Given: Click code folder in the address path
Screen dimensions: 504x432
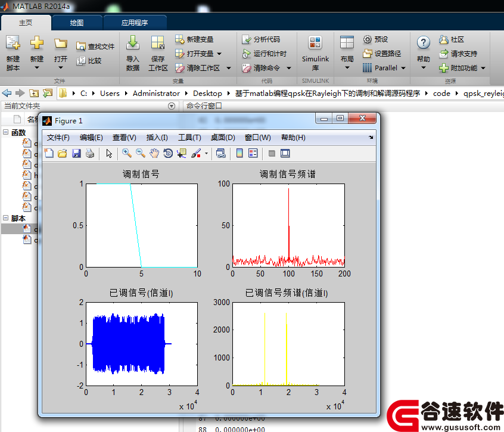Looking at the screenshot, I should coord(441,93).
